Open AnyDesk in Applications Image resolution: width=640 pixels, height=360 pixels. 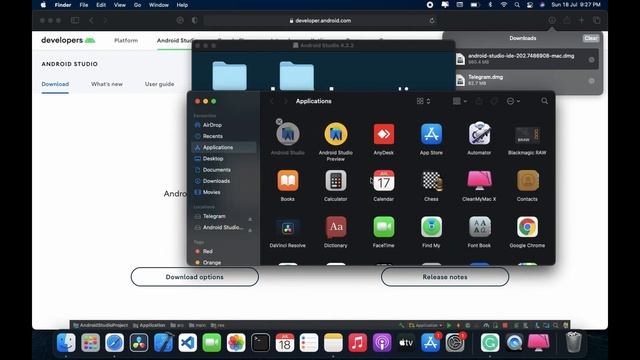click(384, 134)
